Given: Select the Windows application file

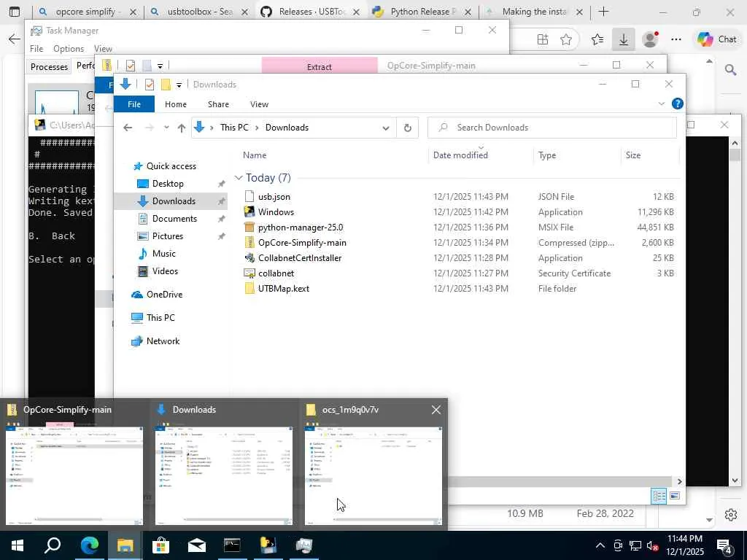Looking at the screenshot, I should tap(276, 212).
